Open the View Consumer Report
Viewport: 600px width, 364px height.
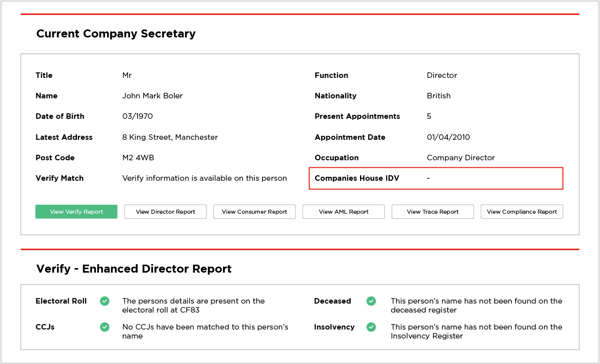[x=254, y=211]
